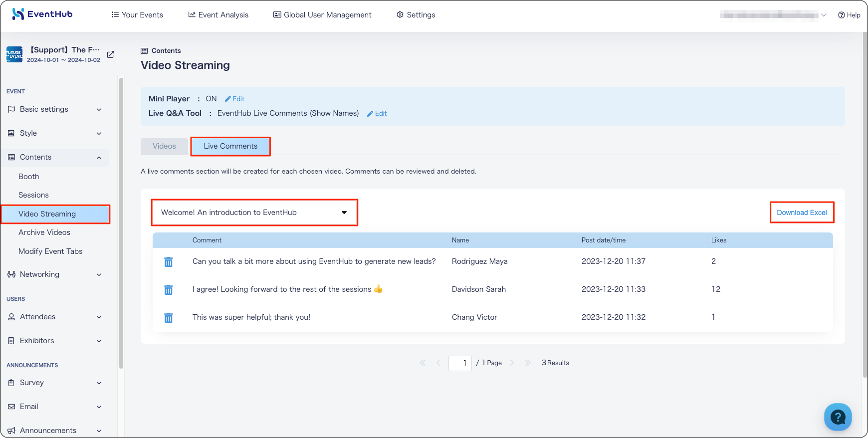Open Your Events menu
The image size is (868, 438).
coord(137,15)
